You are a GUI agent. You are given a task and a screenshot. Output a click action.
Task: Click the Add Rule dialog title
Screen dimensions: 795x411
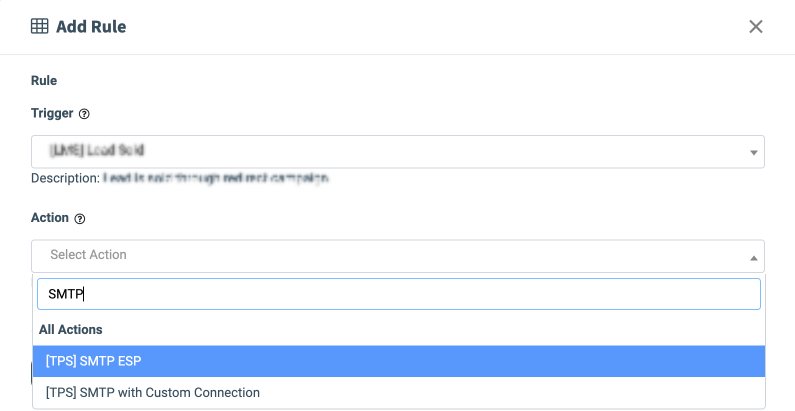pyautogui.click(x=91, y=27)
